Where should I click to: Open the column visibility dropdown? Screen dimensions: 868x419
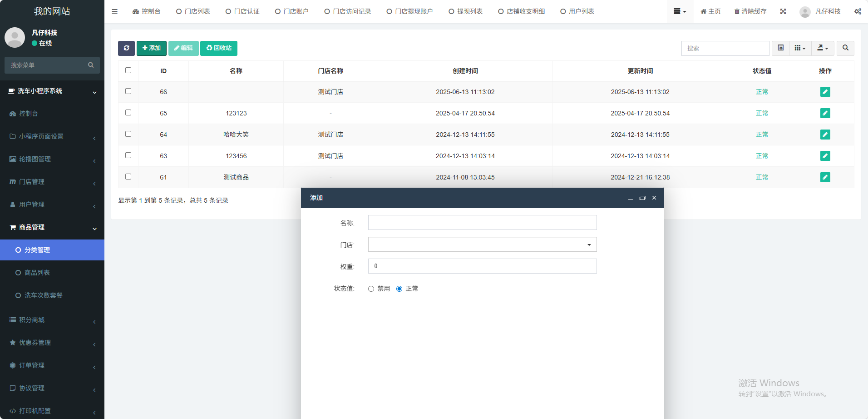pyautogui.click(x=800, y=48)
